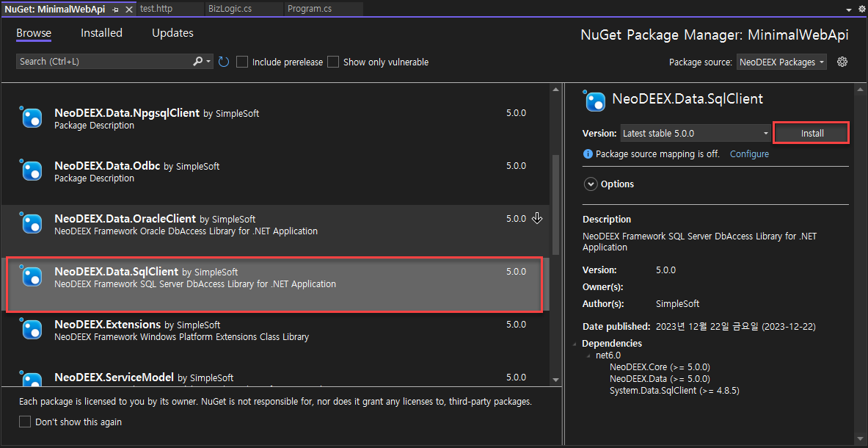Click the package icon in details pane header

(x=595, y=101)
